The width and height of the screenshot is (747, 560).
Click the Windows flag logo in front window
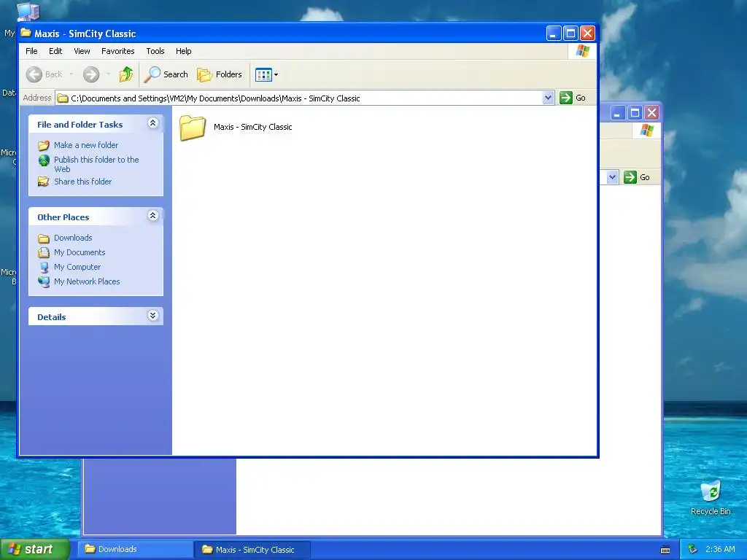click(x=582, y=51)
